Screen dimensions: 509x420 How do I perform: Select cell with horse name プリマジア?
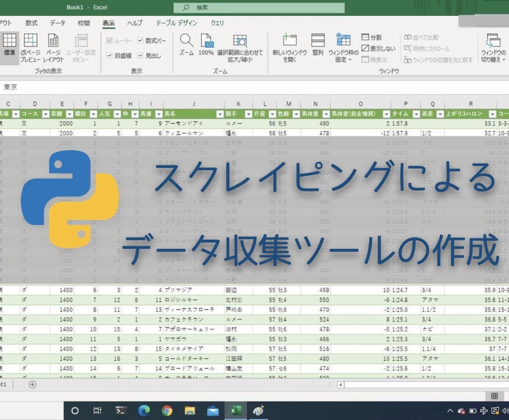click(x=194, y=290)
